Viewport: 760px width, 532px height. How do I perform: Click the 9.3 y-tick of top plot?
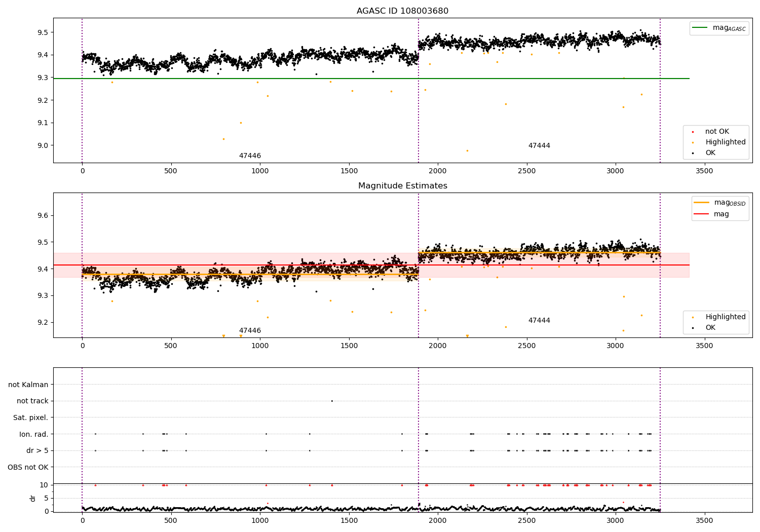43,78
